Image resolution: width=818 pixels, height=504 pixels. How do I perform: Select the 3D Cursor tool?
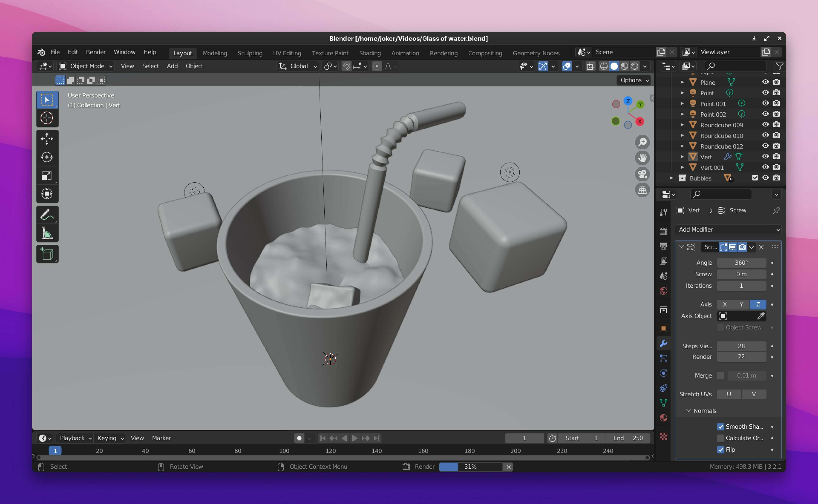(47, 118)
